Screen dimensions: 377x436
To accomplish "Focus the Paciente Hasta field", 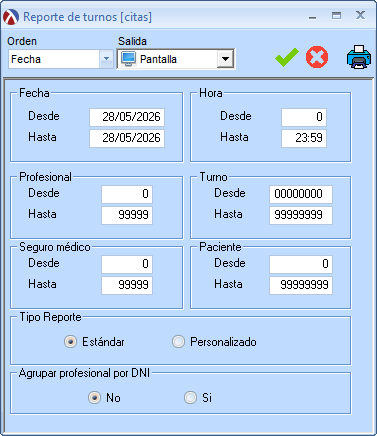I will pyautogui.click(x=301, y=285).
